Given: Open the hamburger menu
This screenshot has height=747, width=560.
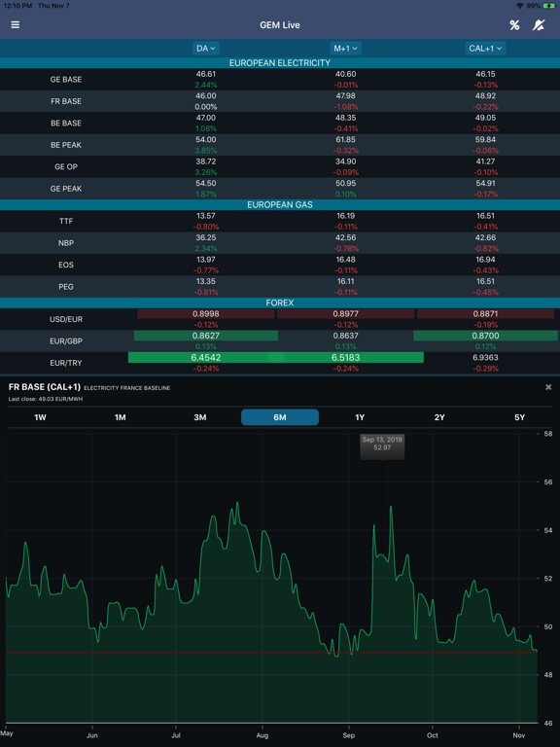Looking at the screenshot, I should point(16,24).
